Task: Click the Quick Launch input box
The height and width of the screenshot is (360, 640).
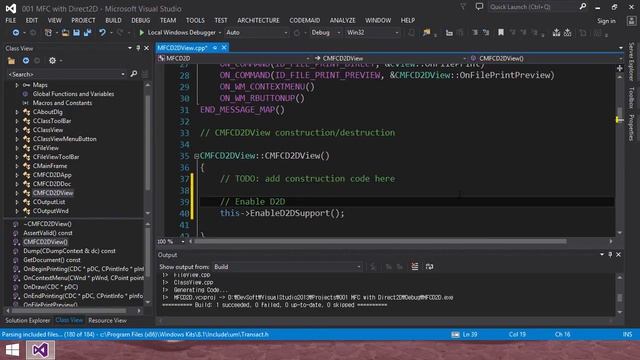Action: [x=532, y=7]
